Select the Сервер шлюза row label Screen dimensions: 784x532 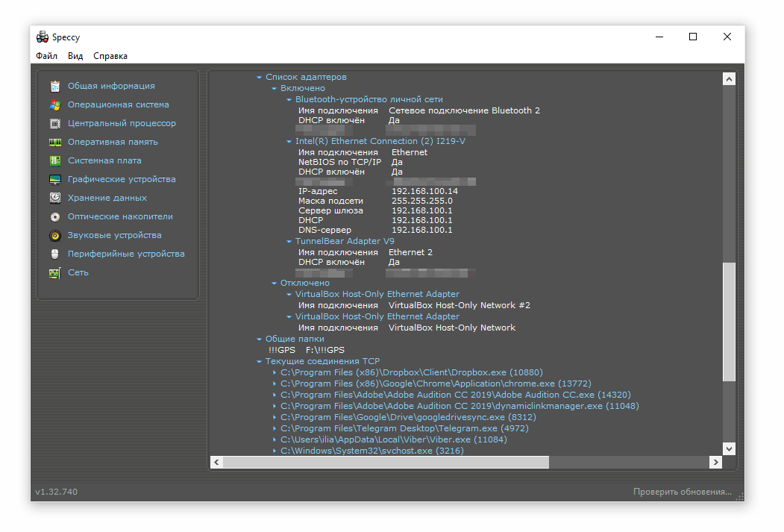(330, 210)
